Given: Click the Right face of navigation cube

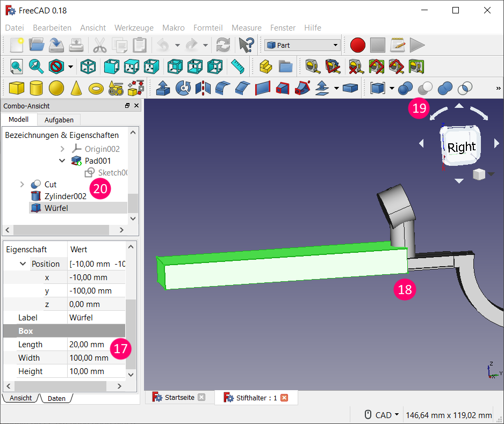Looking at the screenshot, I should point(461,147).
